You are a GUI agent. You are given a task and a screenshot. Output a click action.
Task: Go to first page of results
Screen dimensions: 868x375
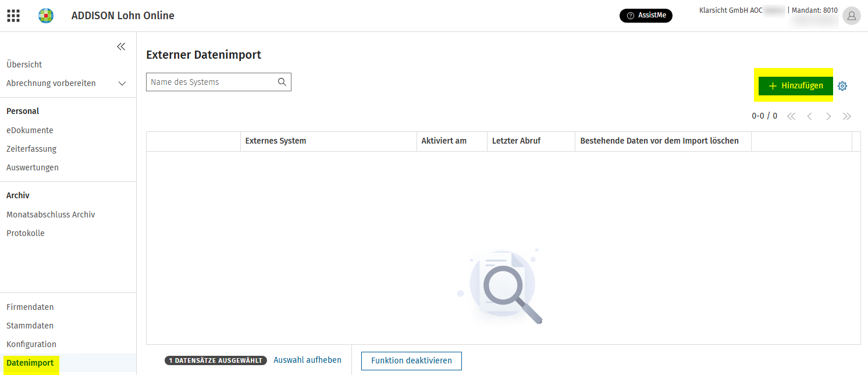791,116
